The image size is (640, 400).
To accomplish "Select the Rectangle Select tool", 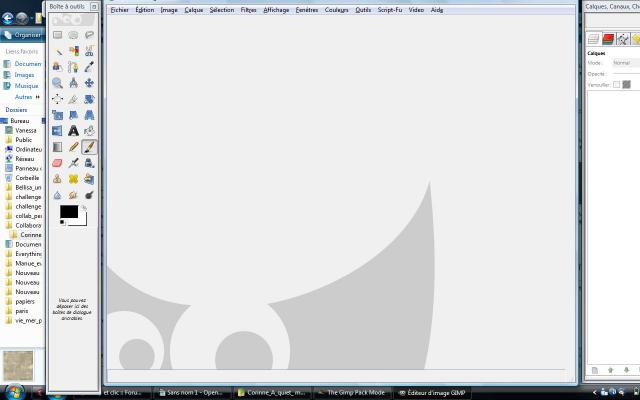I will point(58,35).
